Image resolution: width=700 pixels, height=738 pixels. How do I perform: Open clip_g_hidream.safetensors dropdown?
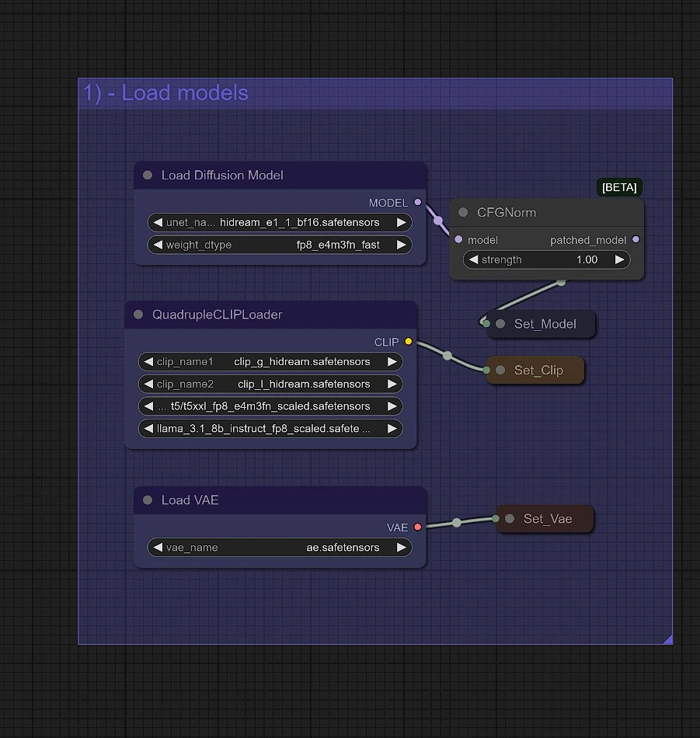270,361
